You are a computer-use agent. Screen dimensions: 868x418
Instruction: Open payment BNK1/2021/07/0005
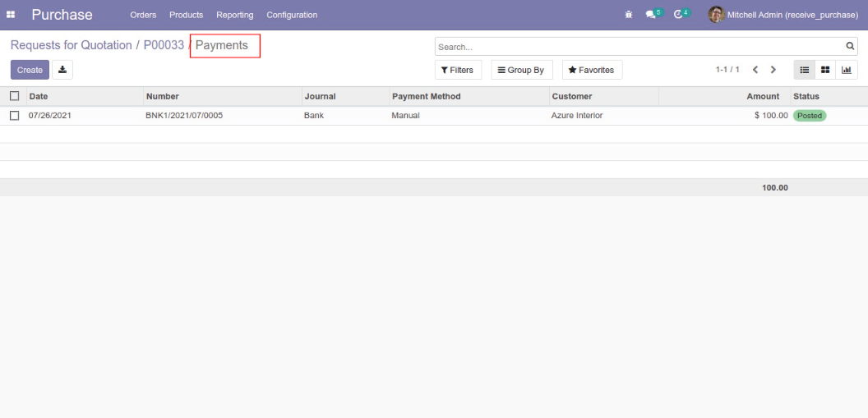pos(184,116)
